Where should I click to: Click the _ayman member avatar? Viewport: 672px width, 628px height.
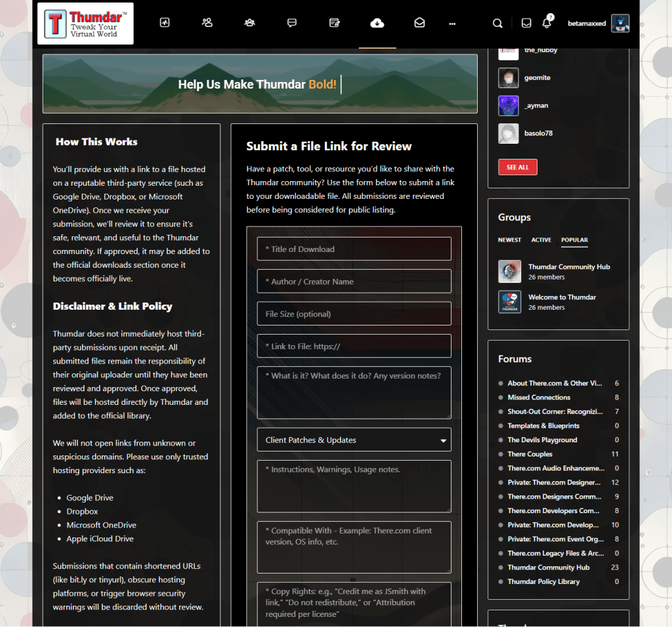point(509,106)
